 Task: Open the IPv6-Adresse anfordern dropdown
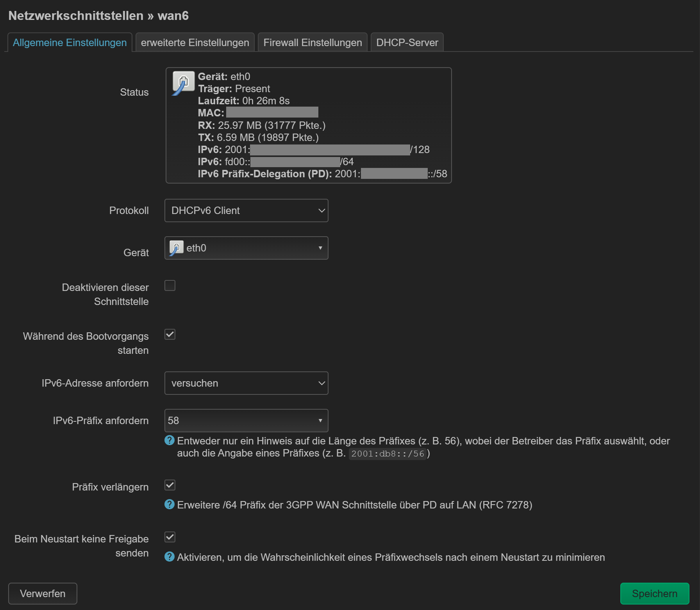pyautogui.click(x=246, y=383)
